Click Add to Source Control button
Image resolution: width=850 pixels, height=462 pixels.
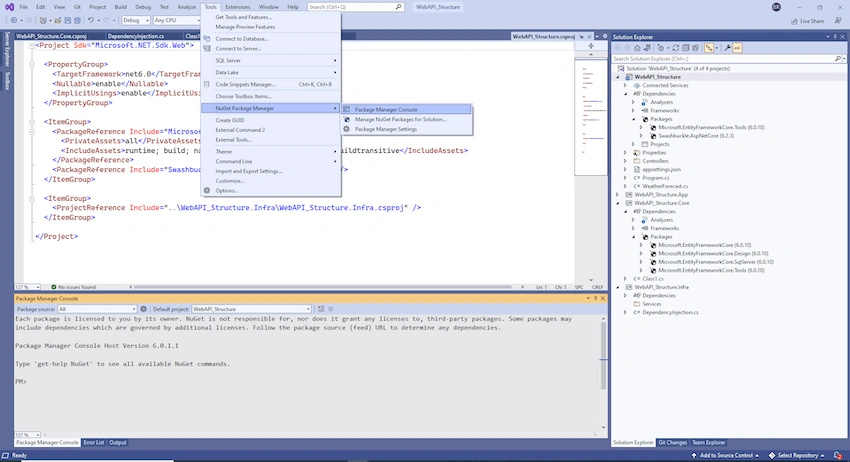[725, 455]
